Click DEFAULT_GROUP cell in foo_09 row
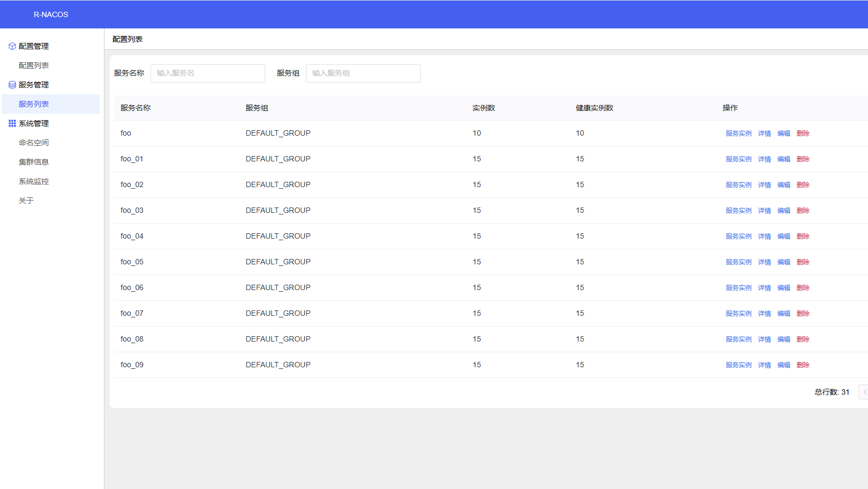Image resolution: width=868 pixels, height=489 pixels. [278, 365]
